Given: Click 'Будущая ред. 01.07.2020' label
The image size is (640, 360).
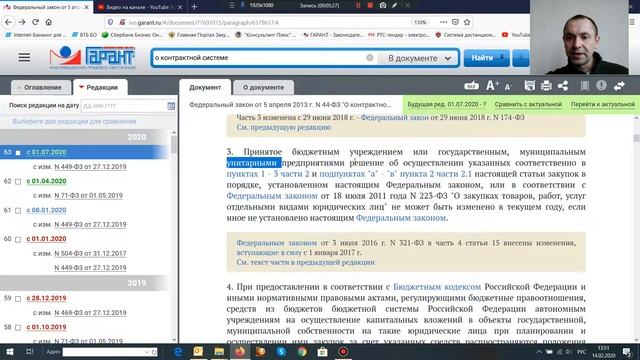Looking at the screenshot, I should [x=447, y=104].
